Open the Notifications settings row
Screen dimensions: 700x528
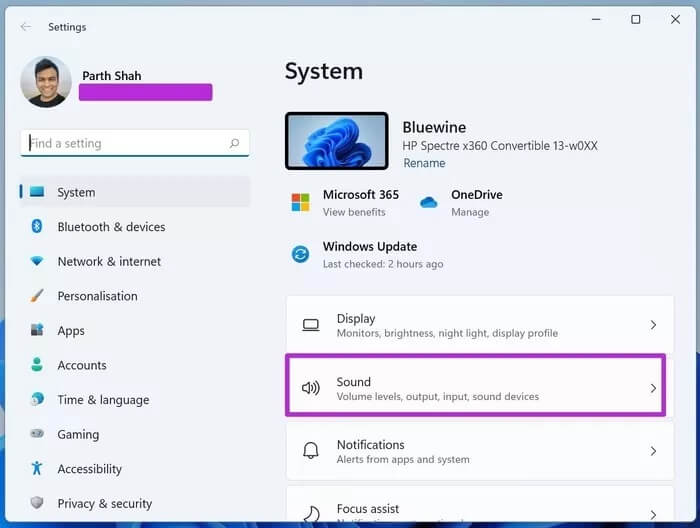[x=480, y=451]
